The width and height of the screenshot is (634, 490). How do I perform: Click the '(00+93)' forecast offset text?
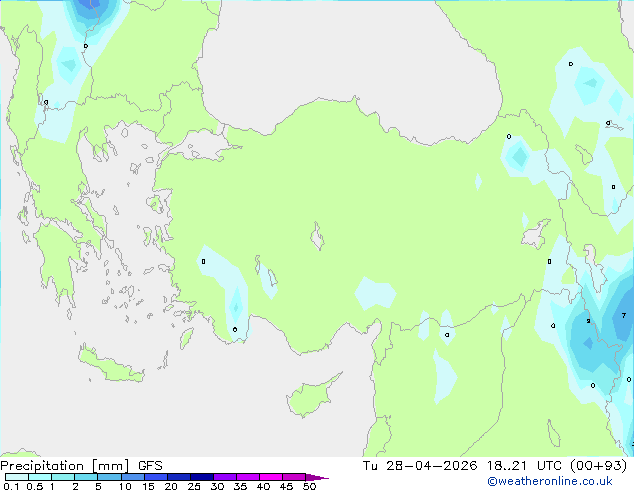(598, 466)
